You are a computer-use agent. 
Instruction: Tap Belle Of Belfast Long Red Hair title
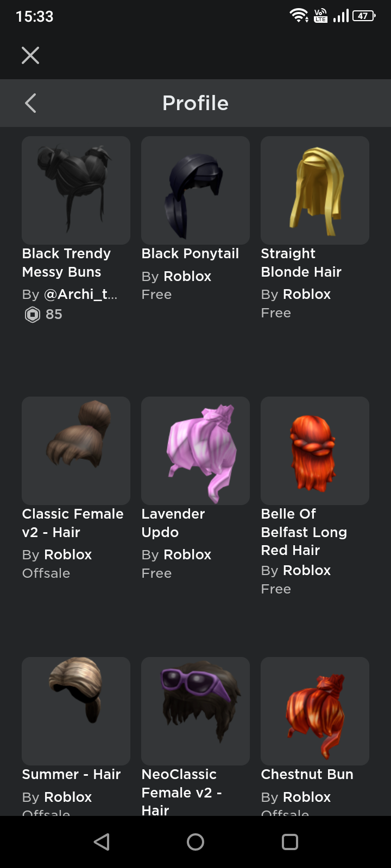point(304,532)
